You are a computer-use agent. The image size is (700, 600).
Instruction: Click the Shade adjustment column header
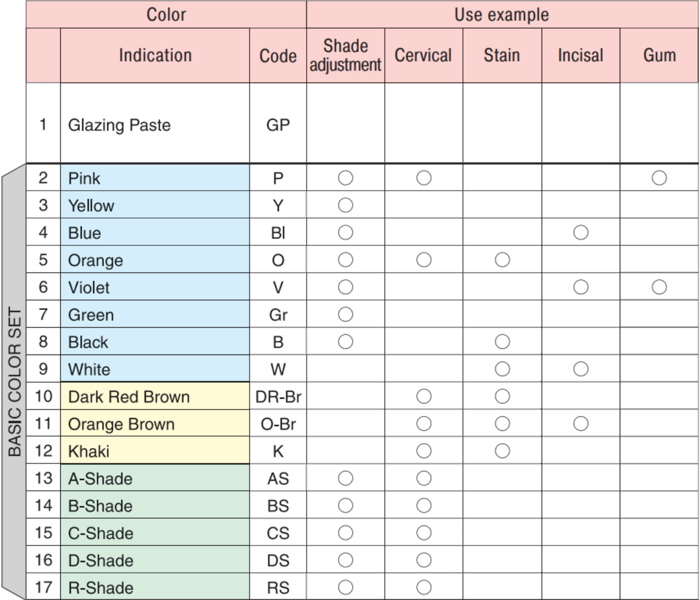tap(345, 55)
